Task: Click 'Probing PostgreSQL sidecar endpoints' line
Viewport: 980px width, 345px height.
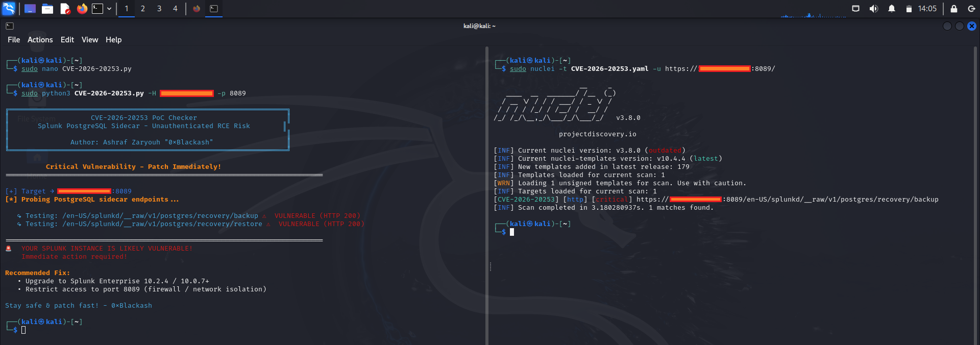Action: point(92,200)
